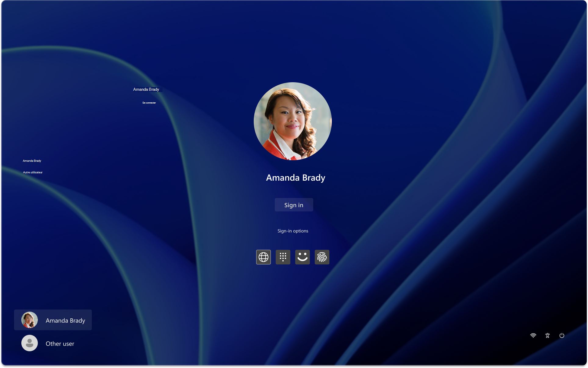Choose the fingerprint sign-in option

322,257
